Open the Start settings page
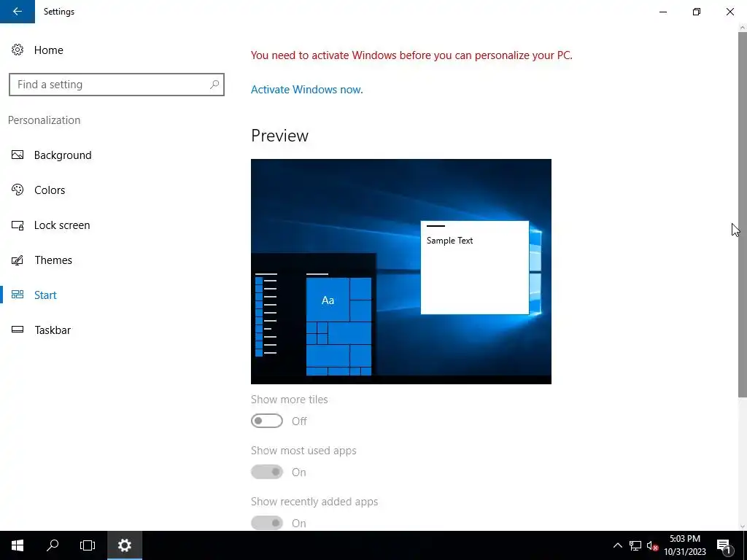 coord(45,295)
